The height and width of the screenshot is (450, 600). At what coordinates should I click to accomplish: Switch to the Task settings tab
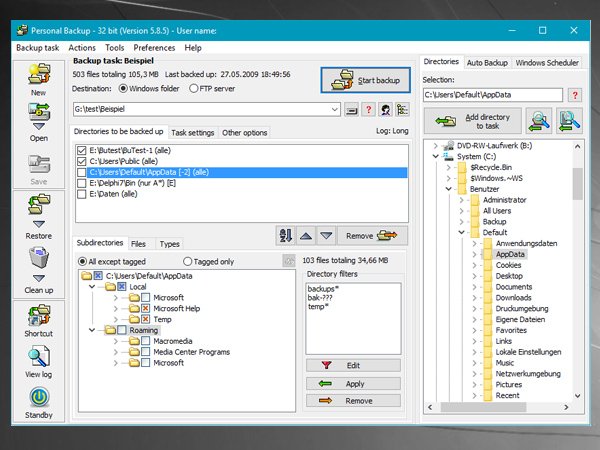(x=193, y=132)
